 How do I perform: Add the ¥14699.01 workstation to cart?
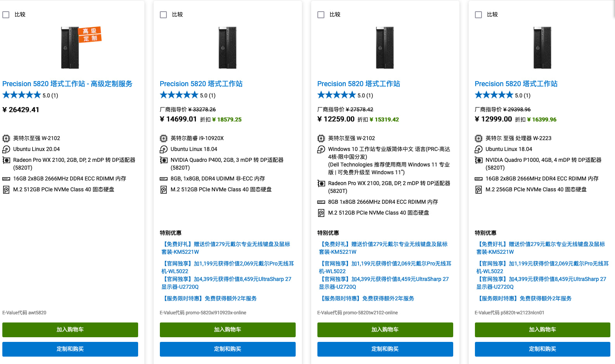pyautogui.click(x=228, y=330)
